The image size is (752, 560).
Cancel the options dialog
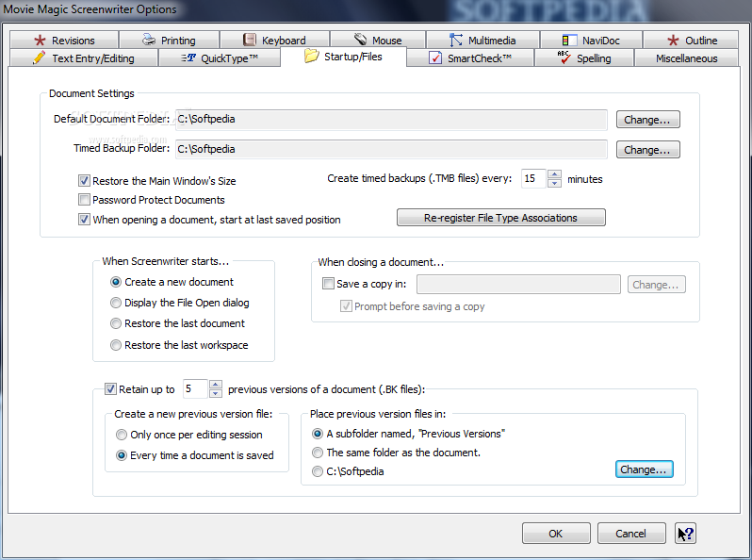click(631, 533)
